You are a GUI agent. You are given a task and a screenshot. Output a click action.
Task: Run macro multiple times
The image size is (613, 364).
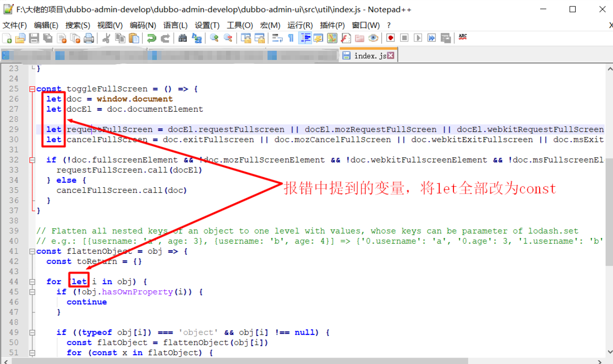click(432, 38)
